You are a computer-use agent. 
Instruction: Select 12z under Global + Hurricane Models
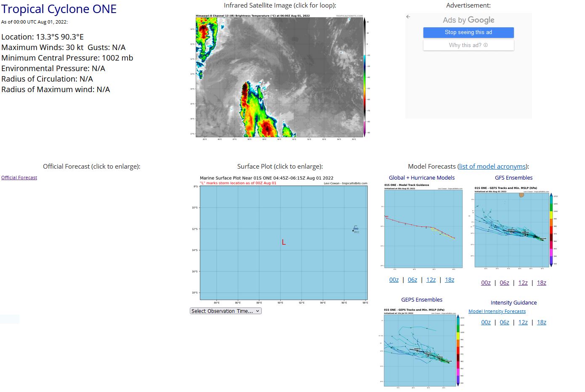pyautogui.click(x=431, y=280)
